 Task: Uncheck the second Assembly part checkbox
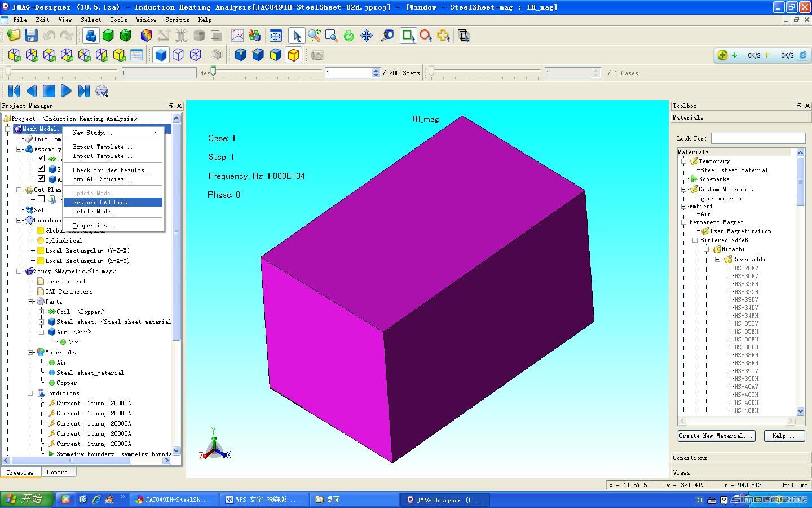tap(41, 168)
